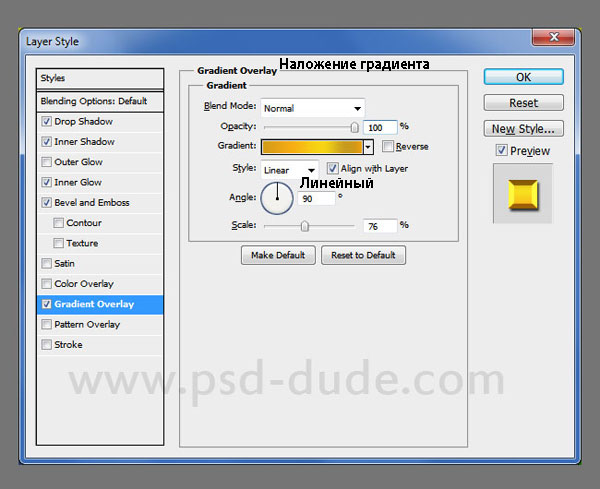
Task: Toggle the Drop Shadow checkbox
Action: pyautogui.click(x=46, y=122)
